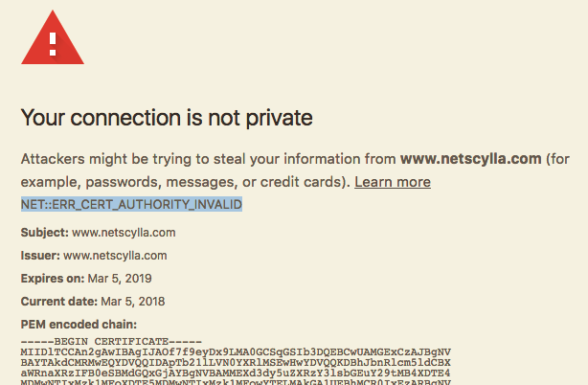
Task: Click the 'PEM encoded chain' label
Action: click(79, 325)
